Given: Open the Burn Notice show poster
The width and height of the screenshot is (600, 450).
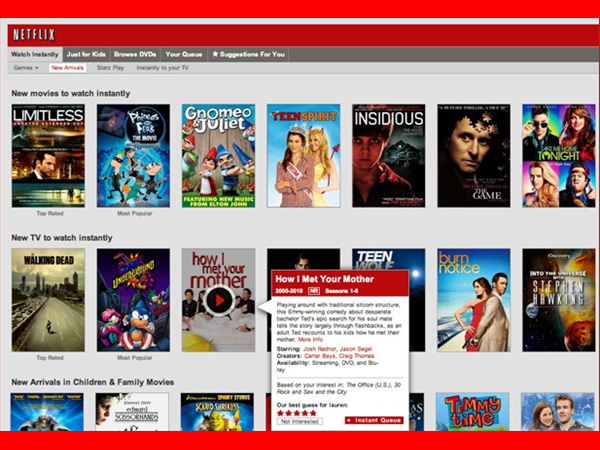Looking at the screenshot, I should click(473, 300).
